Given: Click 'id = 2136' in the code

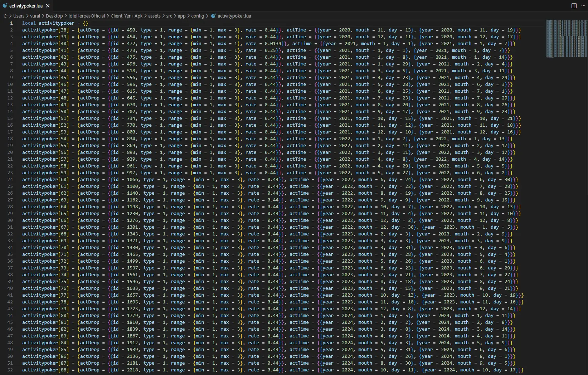Looking at the screenshot, I should [x=125, y=356].
